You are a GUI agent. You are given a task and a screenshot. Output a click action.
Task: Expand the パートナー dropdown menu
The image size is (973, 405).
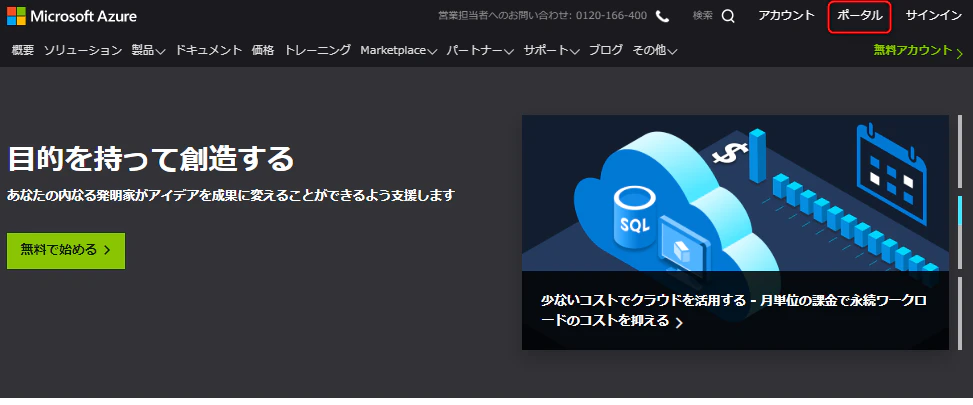pyautogui.click(x=480, y=50)
